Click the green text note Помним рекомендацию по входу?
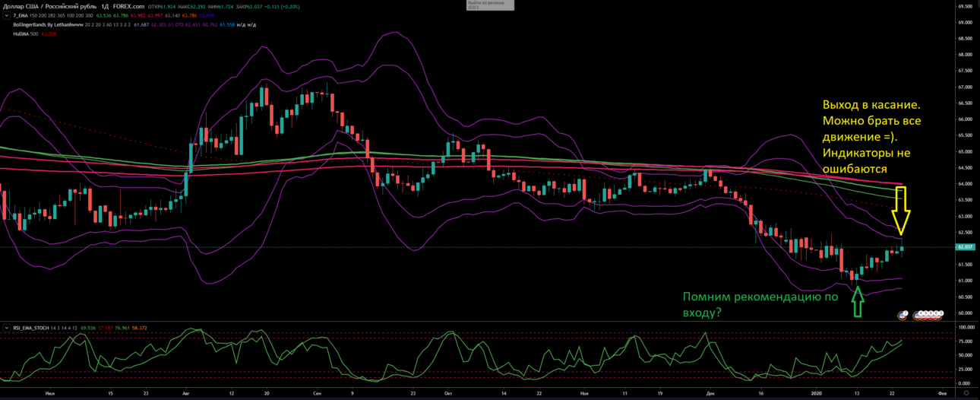The height and width of the screenshot is (400, 980). pos(760,303)
